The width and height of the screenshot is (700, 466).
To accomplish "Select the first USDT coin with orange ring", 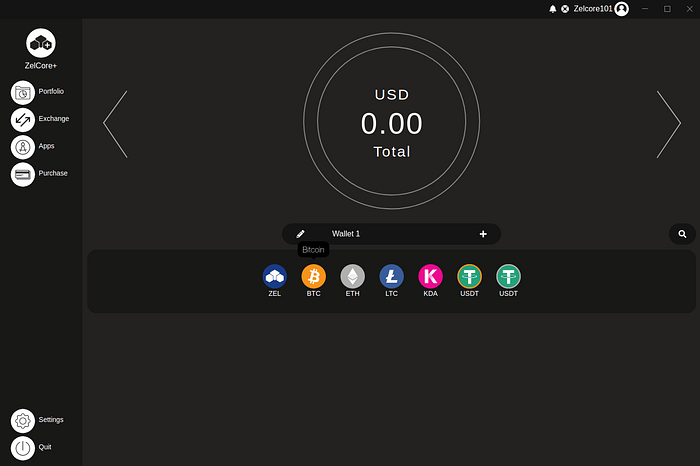I will click(x=470, y=276).
